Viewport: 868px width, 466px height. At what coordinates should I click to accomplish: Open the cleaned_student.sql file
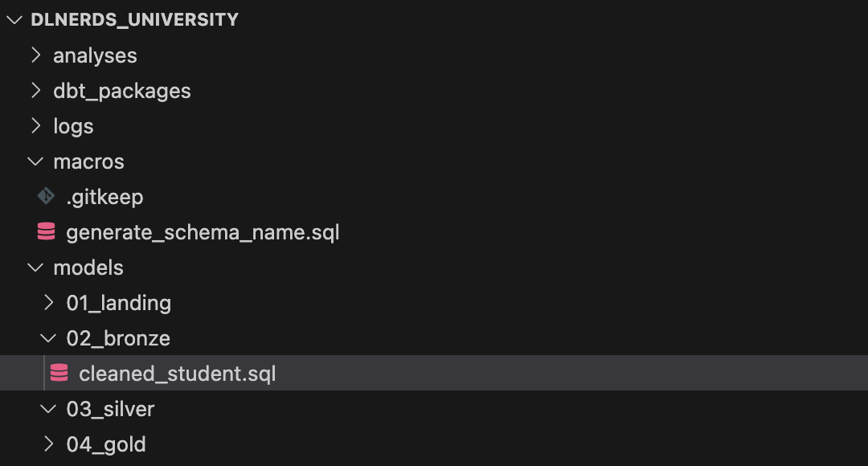177,373
